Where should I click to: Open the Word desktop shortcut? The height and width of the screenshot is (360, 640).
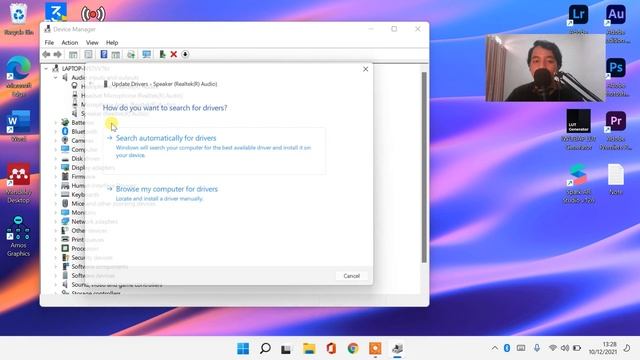18,126
